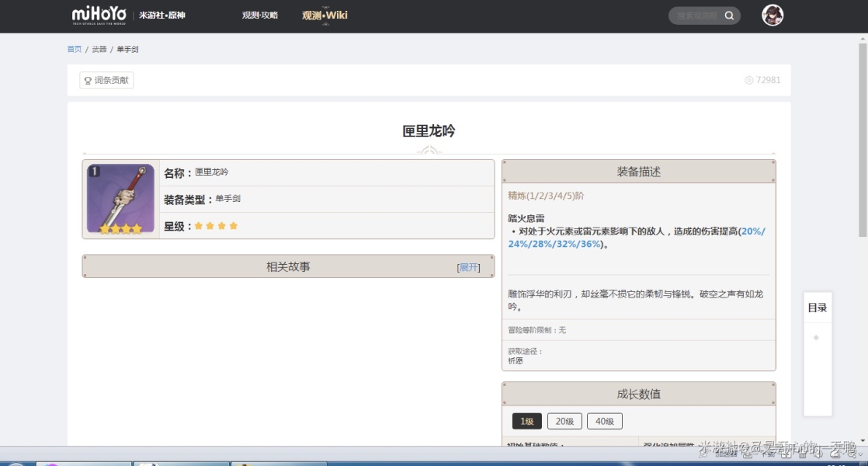868x466 pixels.
Task: Click the 匣里龙吟 page title
Action: [429, 131]
